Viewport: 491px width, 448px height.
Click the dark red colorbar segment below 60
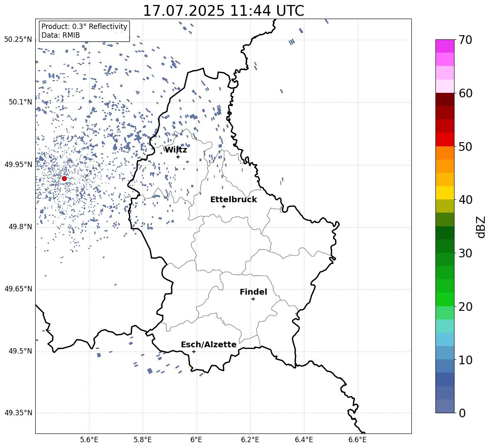445,99
